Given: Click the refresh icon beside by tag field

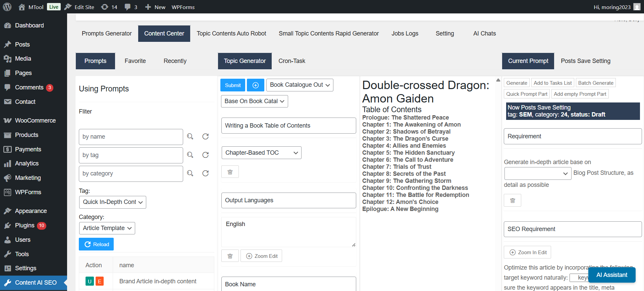Looking at the screenshot, I should 206,155.
